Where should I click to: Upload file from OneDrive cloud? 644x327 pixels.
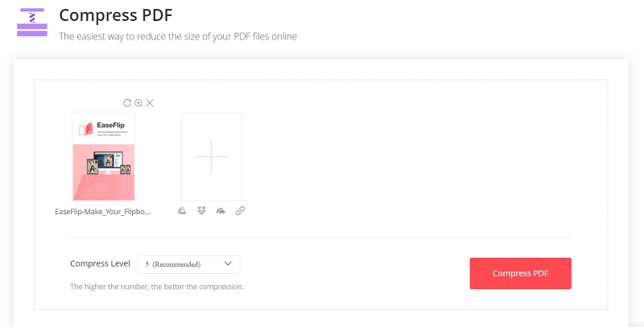click(221, 211)
